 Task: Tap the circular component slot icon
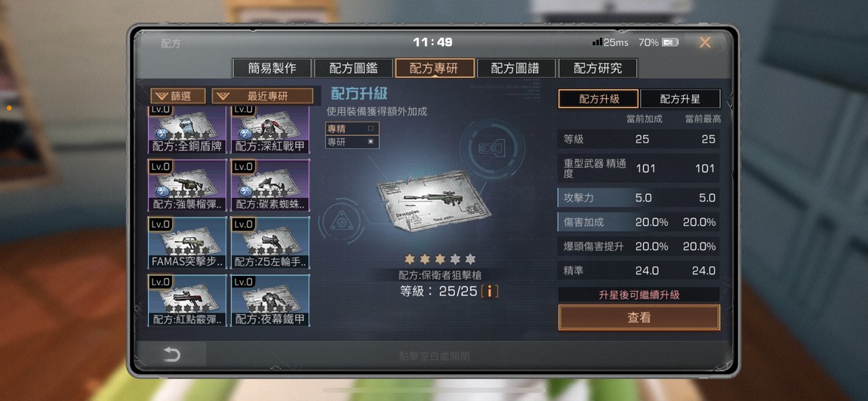coord(491,148)
